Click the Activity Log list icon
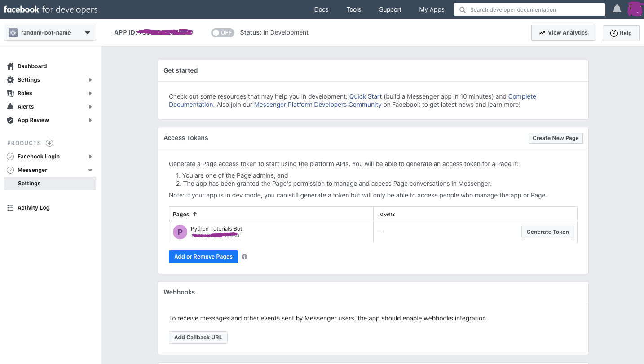Image resolution: width=644 pixels, height=364 pixels. click(x=10, y=208)
